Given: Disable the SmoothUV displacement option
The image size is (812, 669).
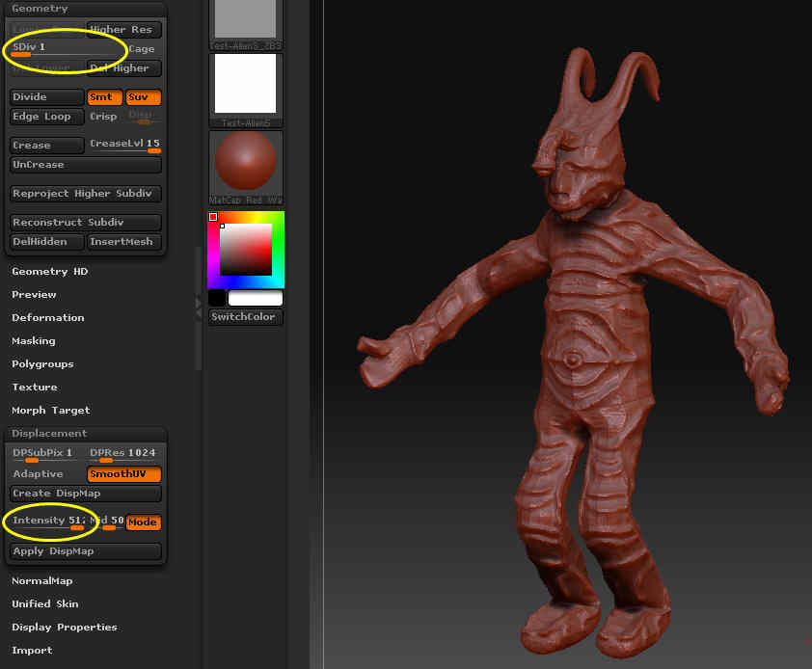Looking at the screenshot, I should click(124, 474).
